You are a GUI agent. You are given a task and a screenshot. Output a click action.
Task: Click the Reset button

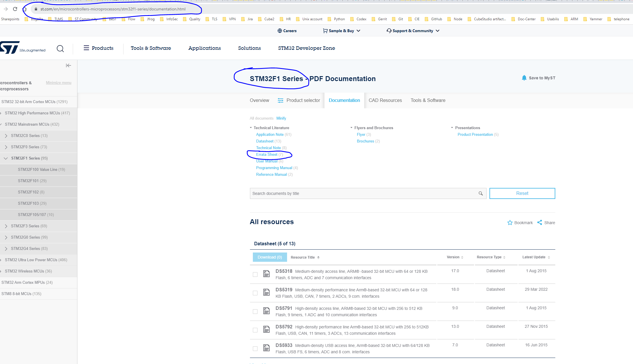click(x=522, y=193)
